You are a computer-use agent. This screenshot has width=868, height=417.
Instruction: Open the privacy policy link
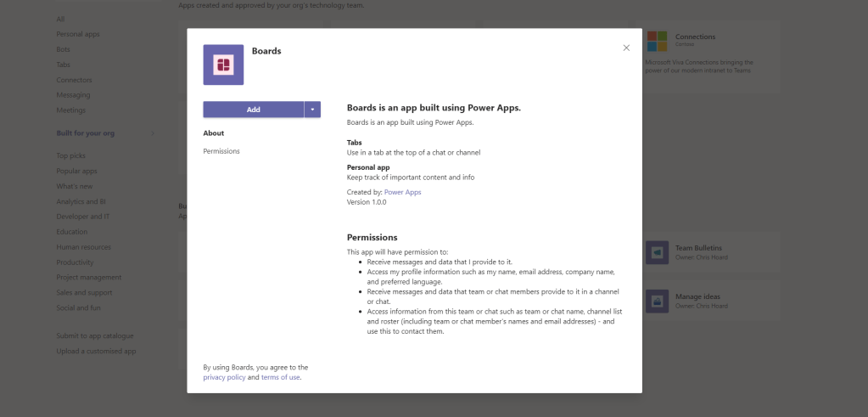tap(224, 377)
